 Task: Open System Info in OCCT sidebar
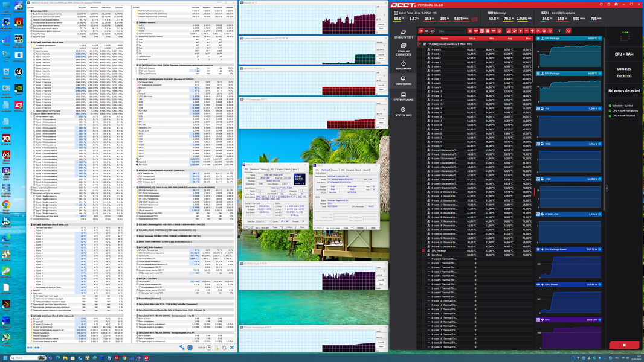(404, 112)
